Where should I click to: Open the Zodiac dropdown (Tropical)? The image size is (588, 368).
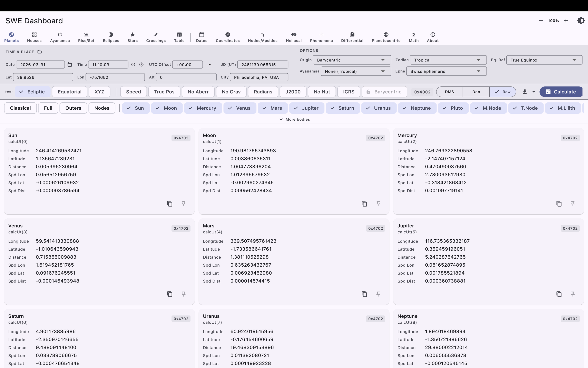pyautogui.click(x=448, y=60)
